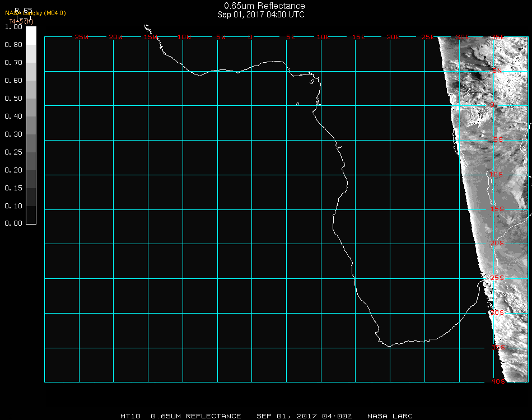Image resolution: width=532 pixels, height=420 pixels.
Task: Click the 25S latitude label
Action: 497,278
